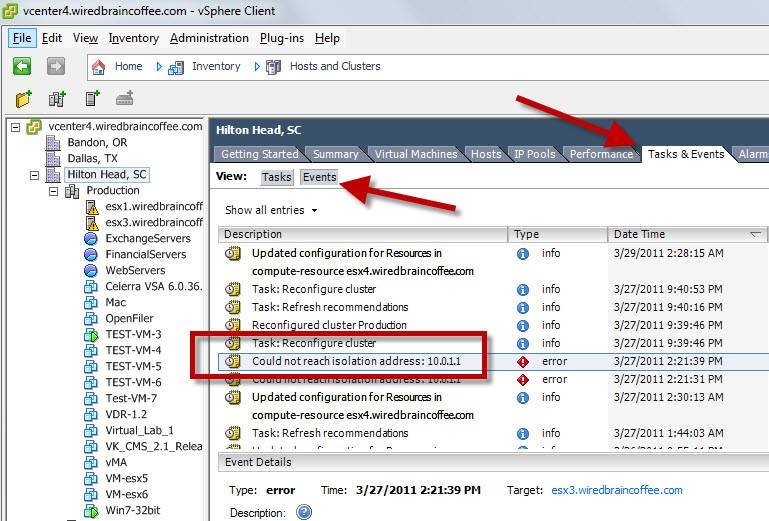769x521 pixels.
Task: Collapse the Hilton Head, SC tree node
Action: click(34, 175)
